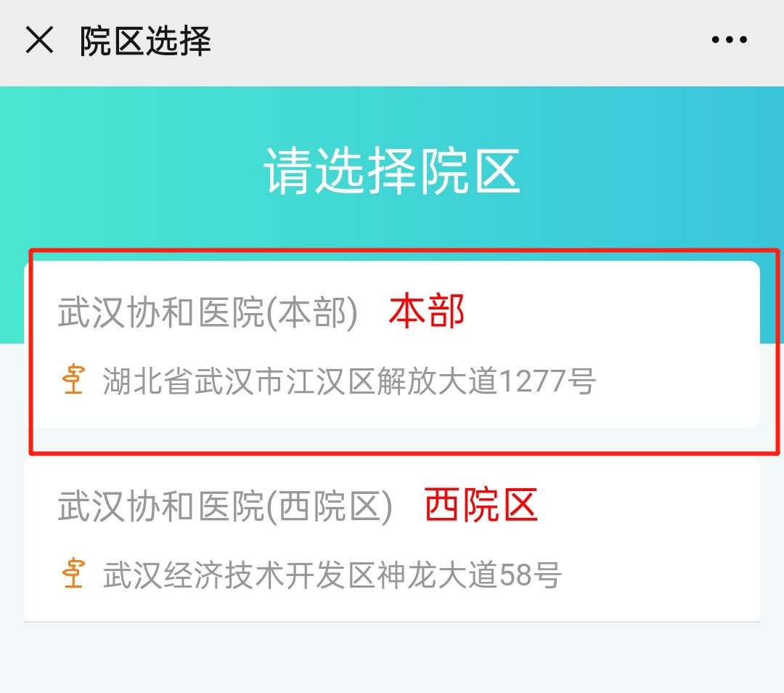Click signpost icon beside 神龙大道58号 address
The image size is (784, 693).
coord(73,575)
